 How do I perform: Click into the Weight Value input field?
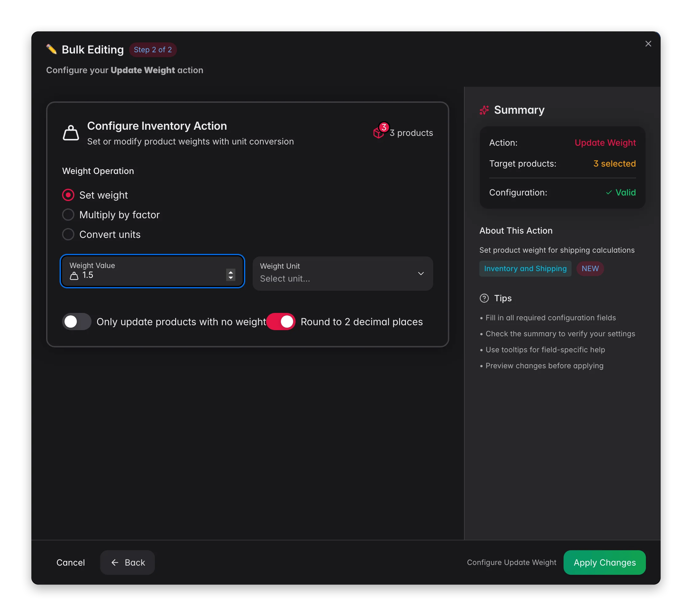152,271
